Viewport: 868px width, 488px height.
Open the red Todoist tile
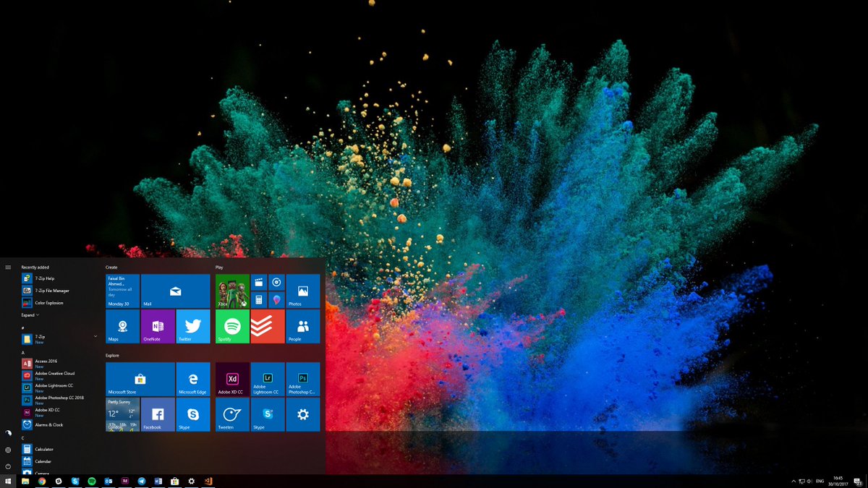268,326
